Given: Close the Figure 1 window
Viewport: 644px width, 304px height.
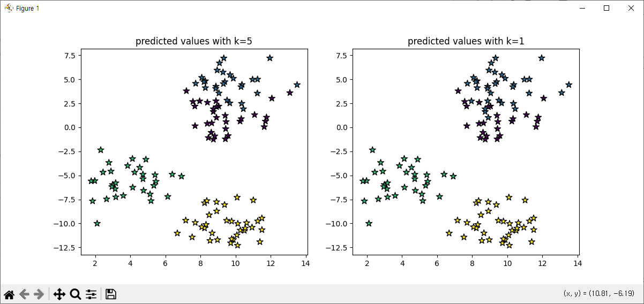Looking at the screenshot, I should coord(631,8).
